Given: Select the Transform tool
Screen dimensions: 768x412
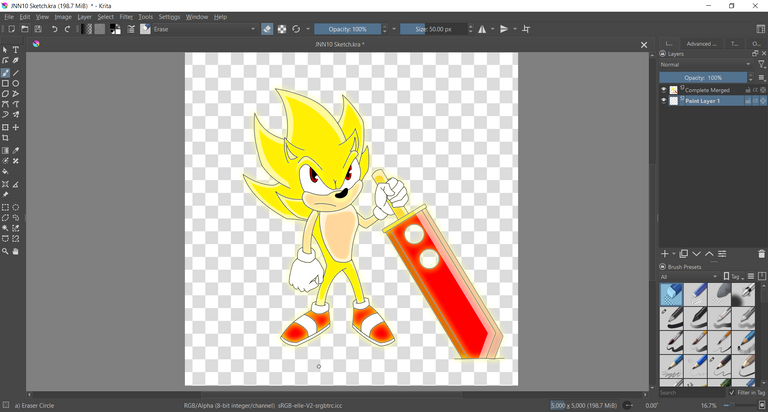Looking at the screenshot, I should coord(5,127).
